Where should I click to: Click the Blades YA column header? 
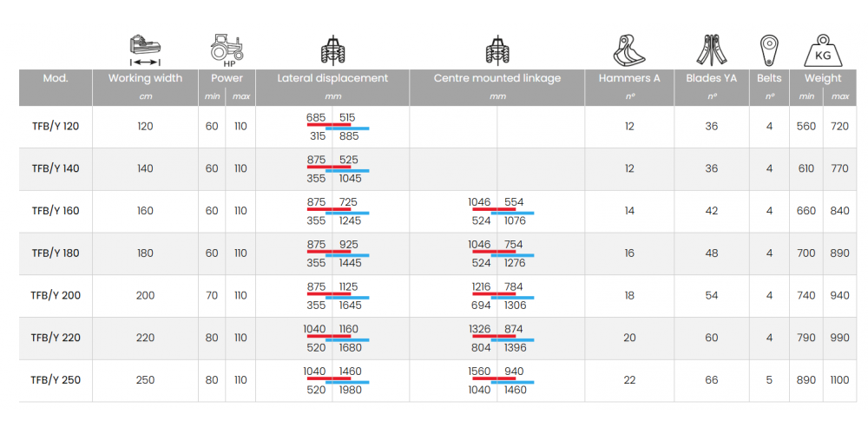pyautogui.click(x=710, y=78)
